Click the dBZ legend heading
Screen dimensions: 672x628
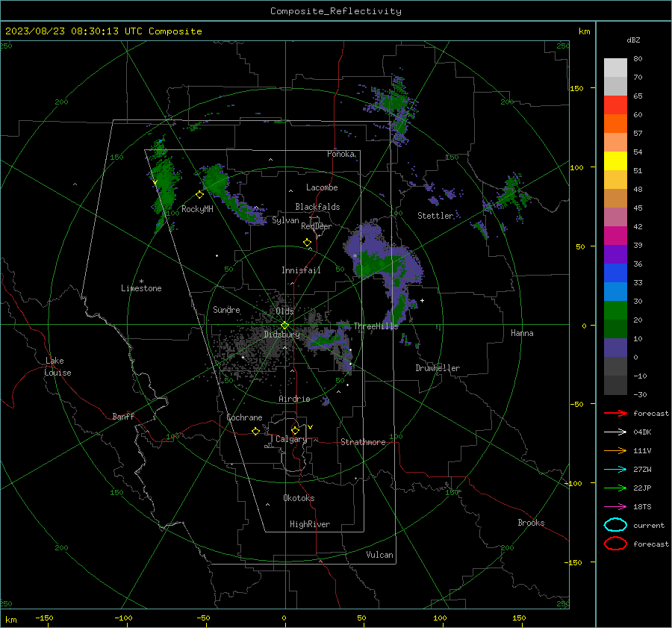[x=633, y=40]
